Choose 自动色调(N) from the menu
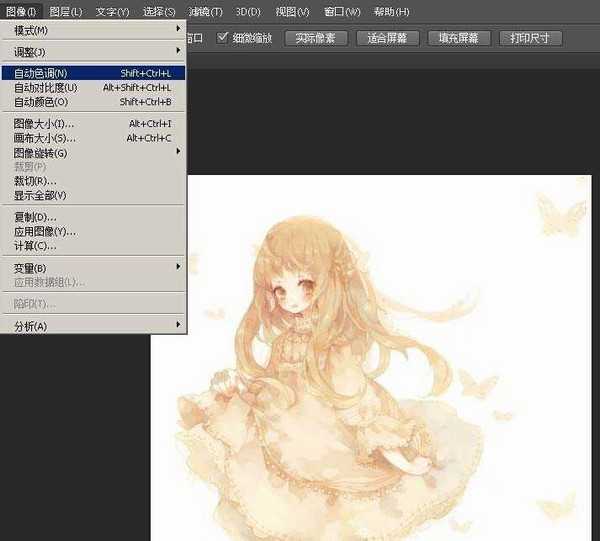Viewport: 600px width, 541px height. tap(40, 73)
